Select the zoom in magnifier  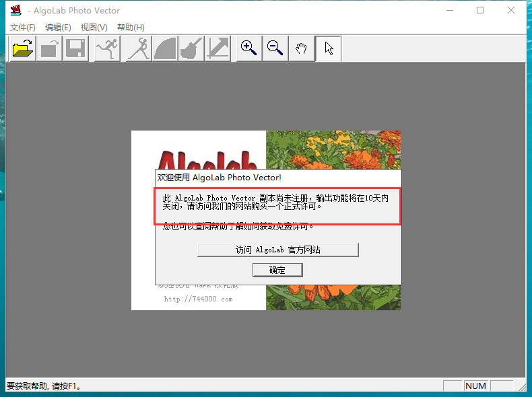pyautogui.click(x=249, y=48)
